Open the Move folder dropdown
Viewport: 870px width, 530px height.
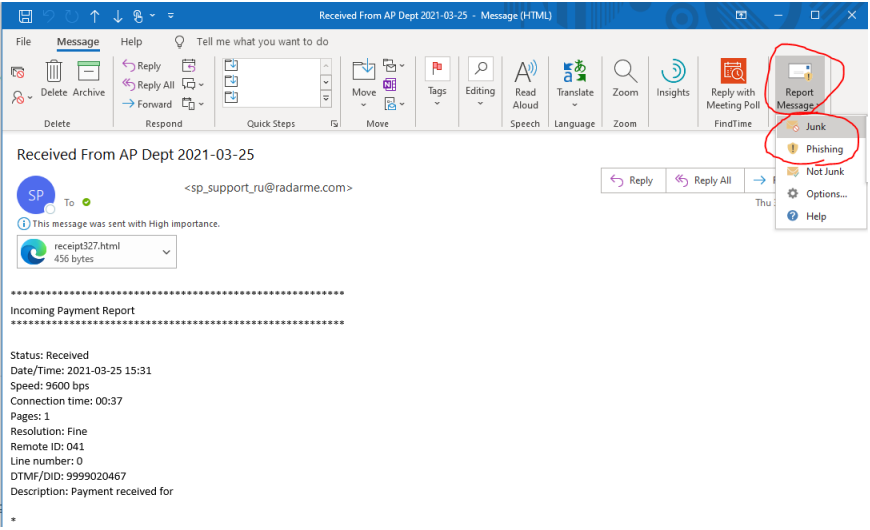[x=364, y=83]
